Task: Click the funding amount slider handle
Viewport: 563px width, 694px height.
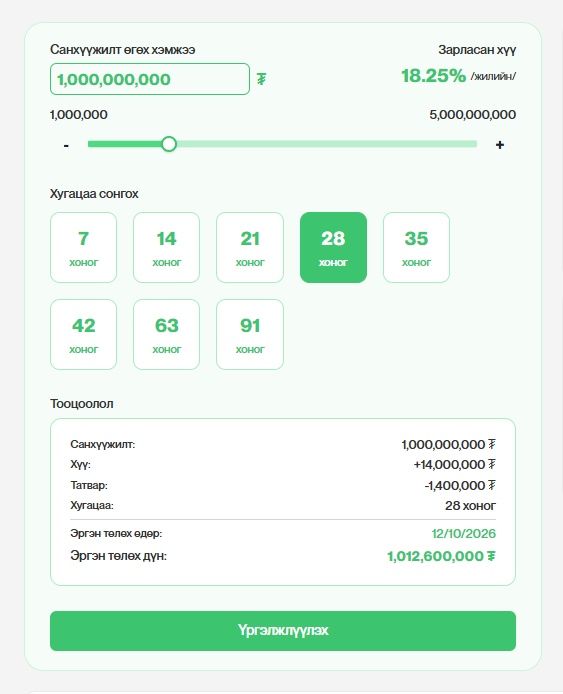Action: [x=169, y=144]
